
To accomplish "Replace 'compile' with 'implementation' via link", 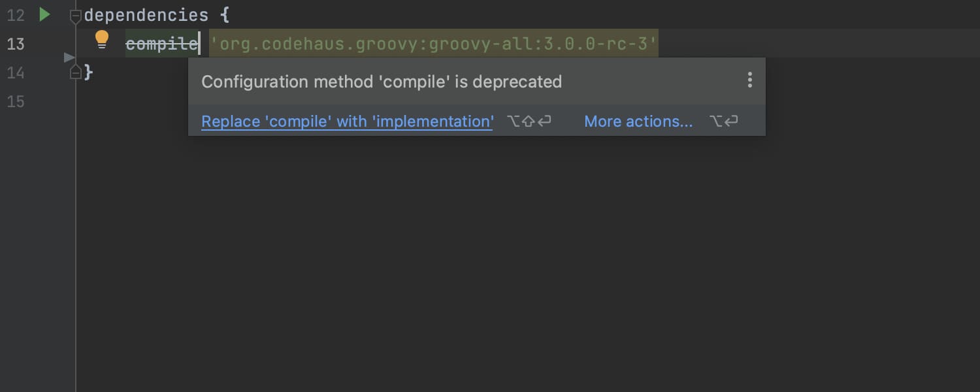I will tap(347, 122).
